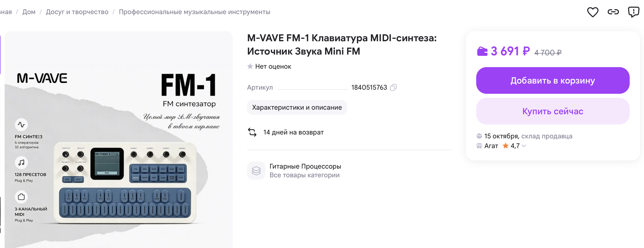Go to Досуг и творчество breadcrumb
Screen dimensions: 644x248
[77, 12]
